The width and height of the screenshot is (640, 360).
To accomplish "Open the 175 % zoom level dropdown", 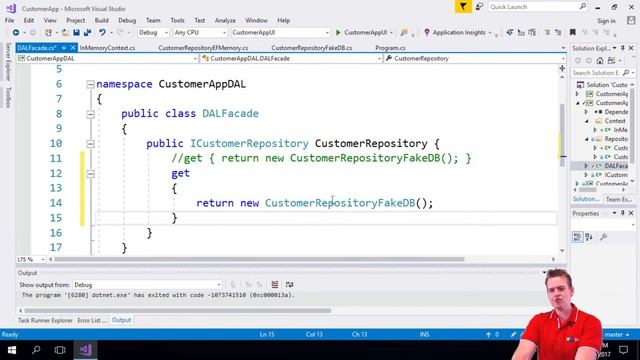I will 31,260.
